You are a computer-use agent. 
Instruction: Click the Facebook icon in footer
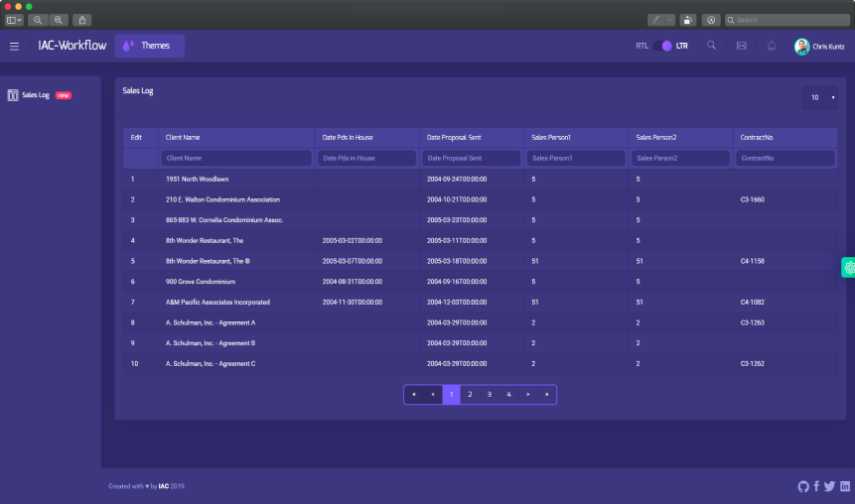816,486
